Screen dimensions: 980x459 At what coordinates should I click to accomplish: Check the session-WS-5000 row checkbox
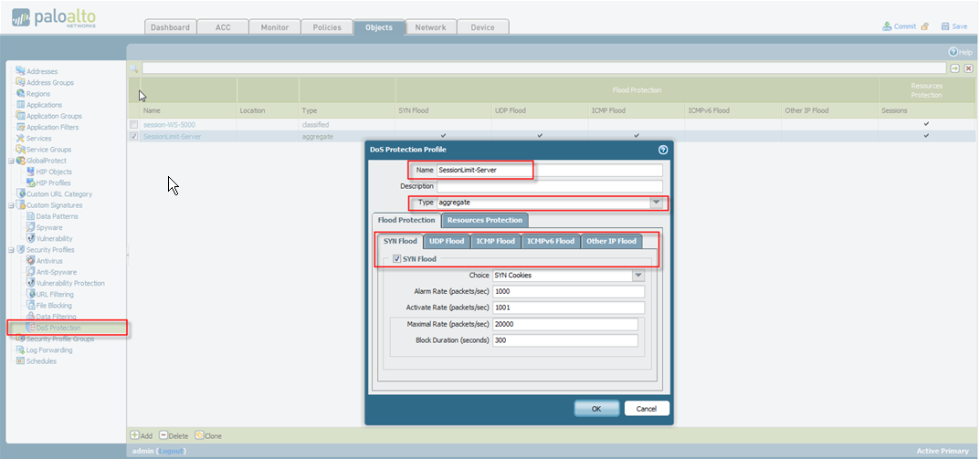coord(134,124)
